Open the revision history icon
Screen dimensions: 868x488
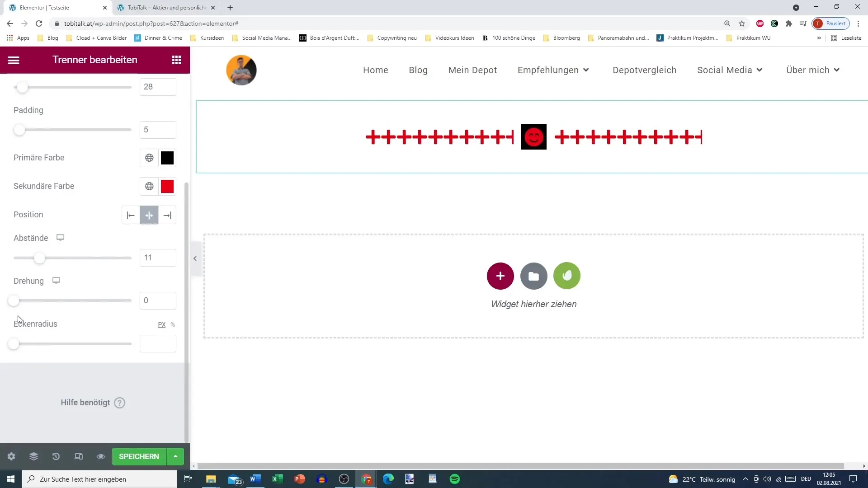point(56,456)
